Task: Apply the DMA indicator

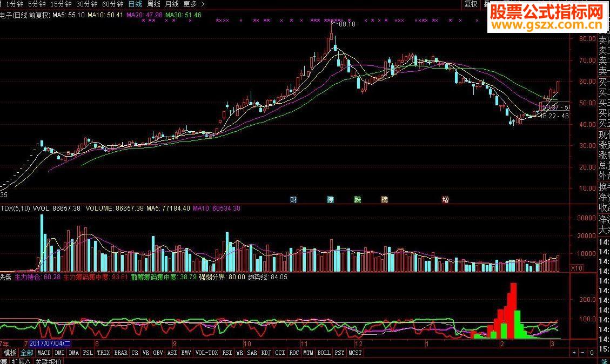Action: pyautogui.click(x=73, y=353)
